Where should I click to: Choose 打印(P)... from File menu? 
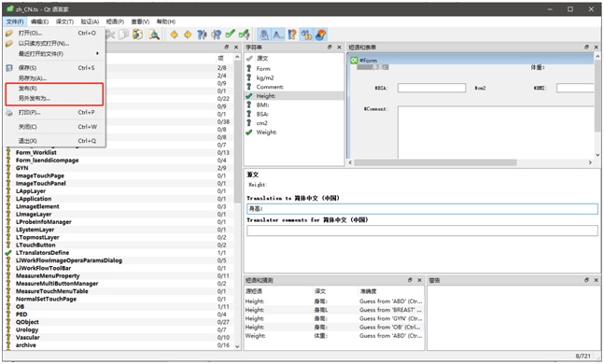54,113
